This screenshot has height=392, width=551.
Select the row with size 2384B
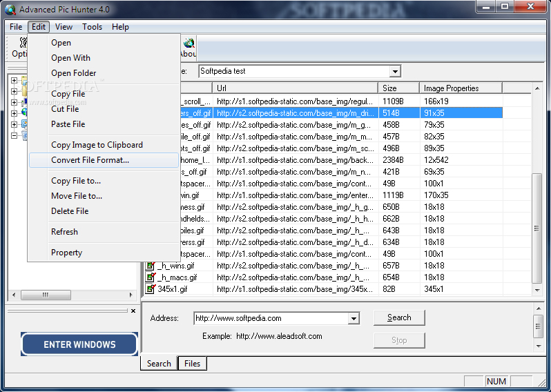coord(342,160)
